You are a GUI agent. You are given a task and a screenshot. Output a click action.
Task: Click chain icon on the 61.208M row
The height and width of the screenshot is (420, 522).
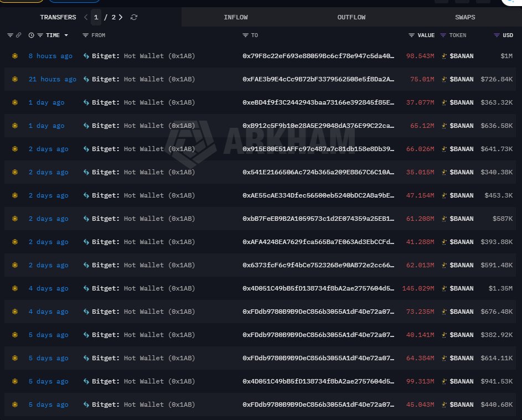pos(14,219)
